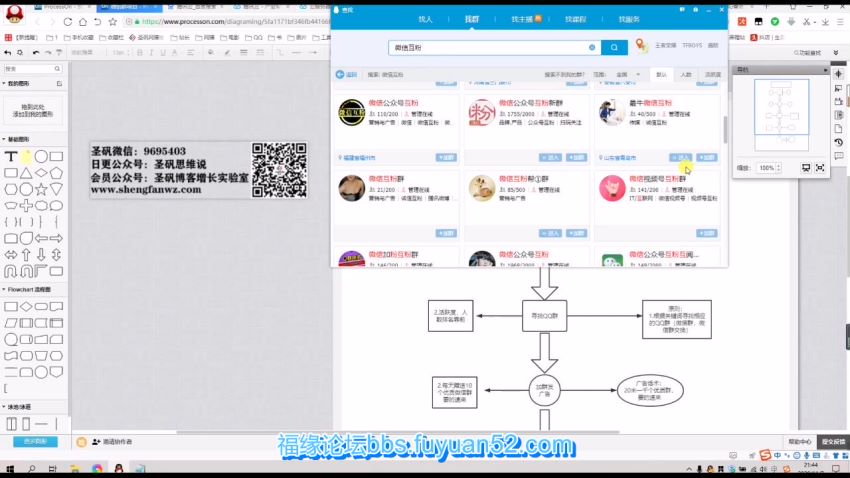850x478 pixels.
Task: Select the pentagon shape in basic shapes
Action: pos(56,173)
